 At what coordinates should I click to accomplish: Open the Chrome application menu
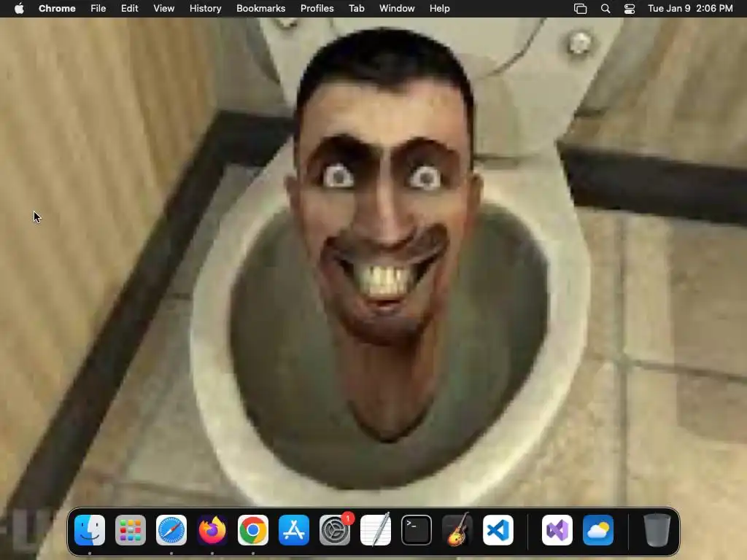[57, 9]
